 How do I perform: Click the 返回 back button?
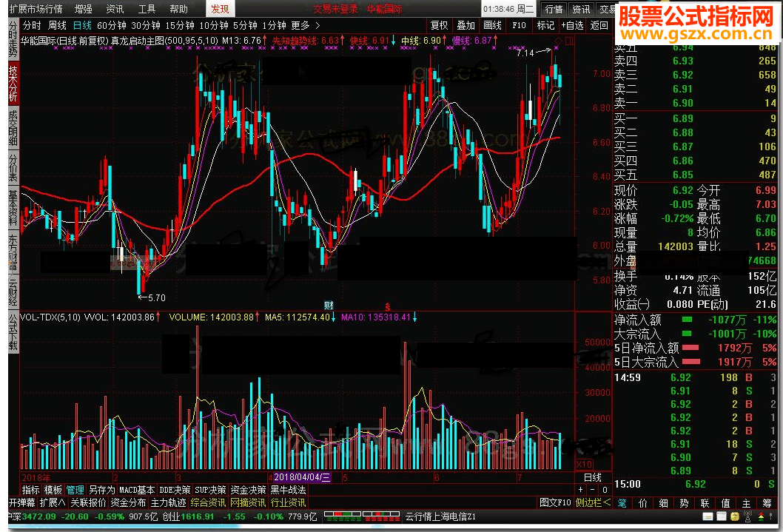pyautogui.click(x=599, y=25)
